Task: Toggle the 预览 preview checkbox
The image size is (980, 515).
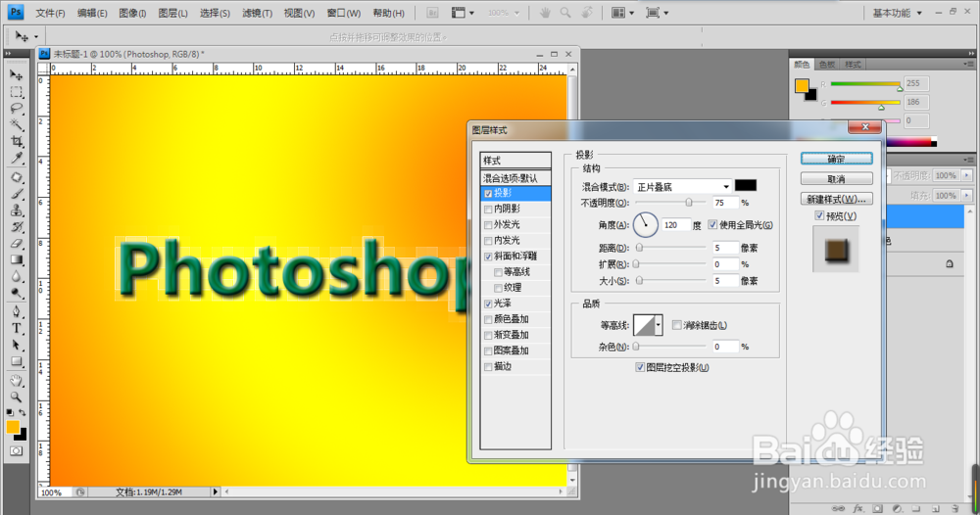Action: point(819,215)
